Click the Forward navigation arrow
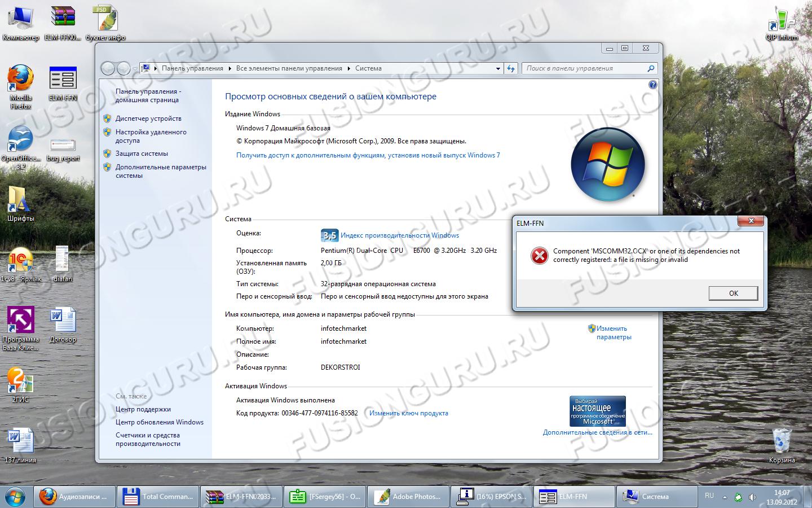The image size is (812, 508). pos(123,68)
